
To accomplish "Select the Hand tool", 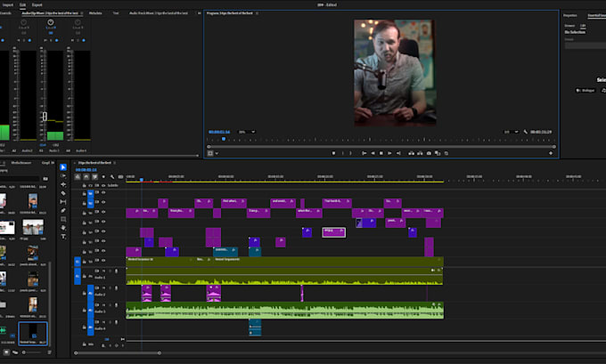I will coord(63,228).
